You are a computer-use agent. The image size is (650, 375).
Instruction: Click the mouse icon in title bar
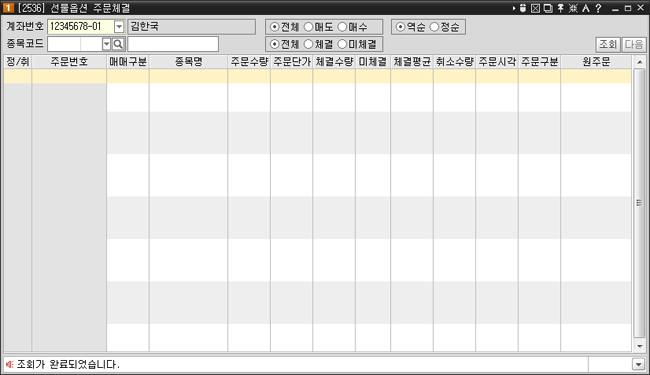point(523,8)
